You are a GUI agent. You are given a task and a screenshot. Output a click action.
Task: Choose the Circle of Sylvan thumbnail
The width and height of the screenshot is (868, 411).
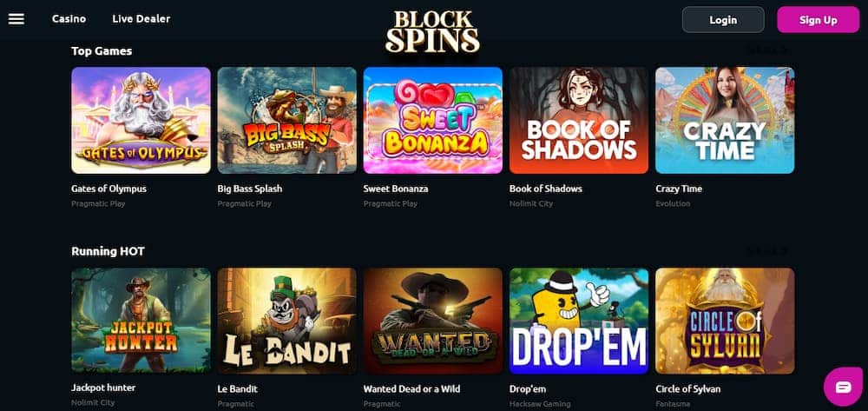coord(725,321)
